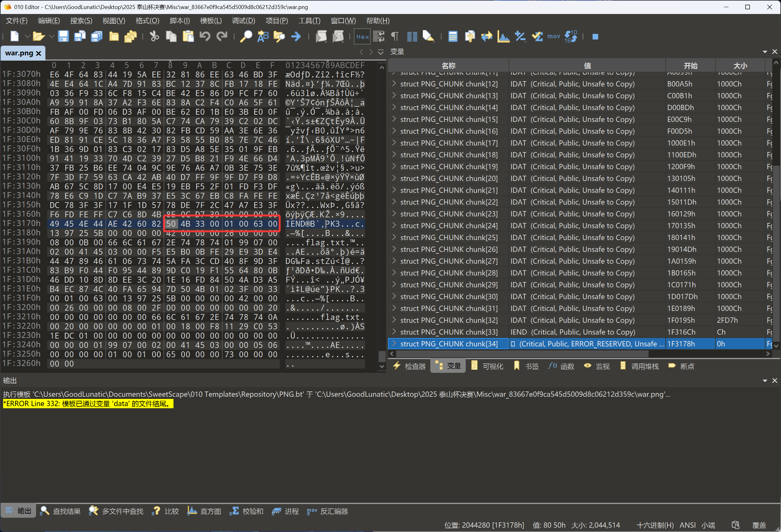Screen dimensions: 781x532
Task: Open the 模板(L) menu
Action: tap(211, 21)
